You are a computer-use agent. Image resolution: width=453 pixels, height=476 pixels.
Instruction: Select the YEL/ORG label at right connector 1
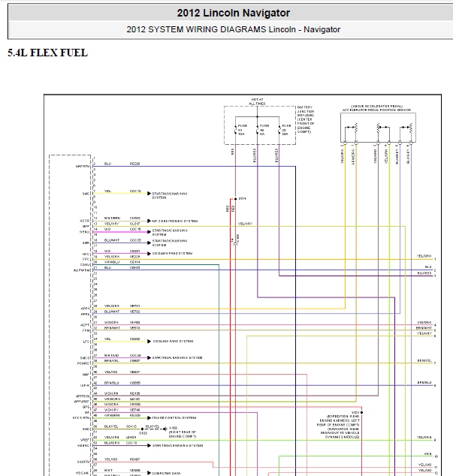(x=424, y=256)
